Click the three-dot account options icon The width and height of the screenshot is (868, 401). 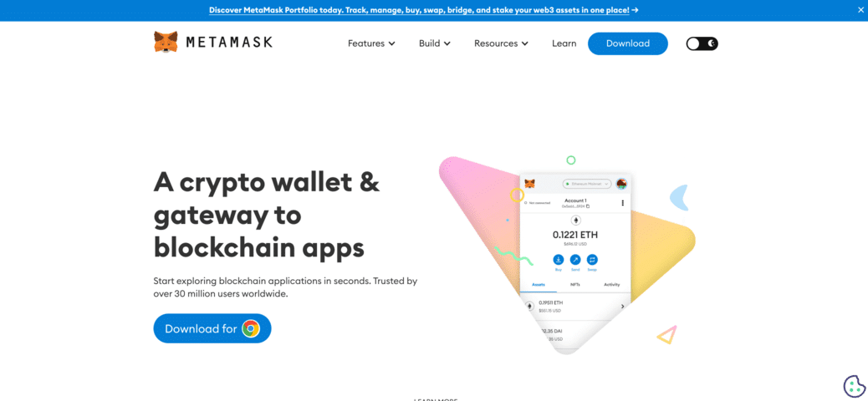623,203
